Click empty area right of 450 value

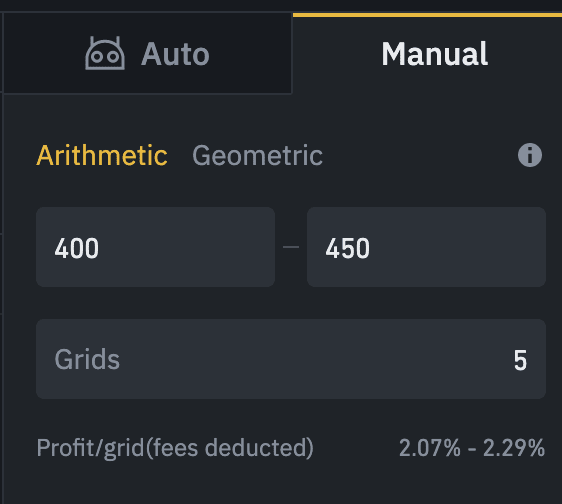457,247
